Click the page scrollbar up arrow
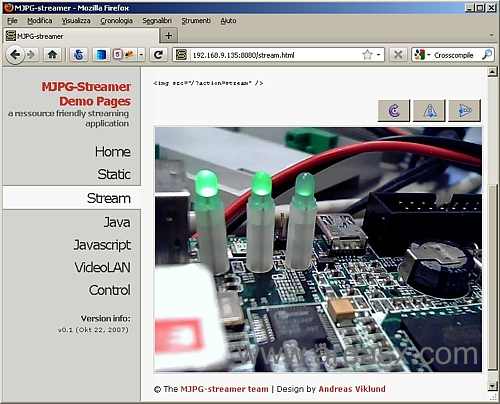The image size is (500, 404). [492, 72]
